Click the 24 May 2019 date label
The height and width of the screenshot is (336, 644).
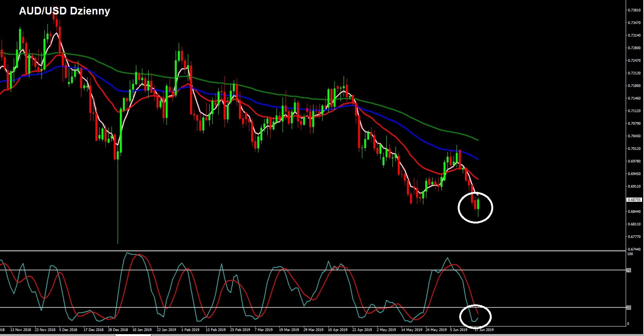coord(436,330)
